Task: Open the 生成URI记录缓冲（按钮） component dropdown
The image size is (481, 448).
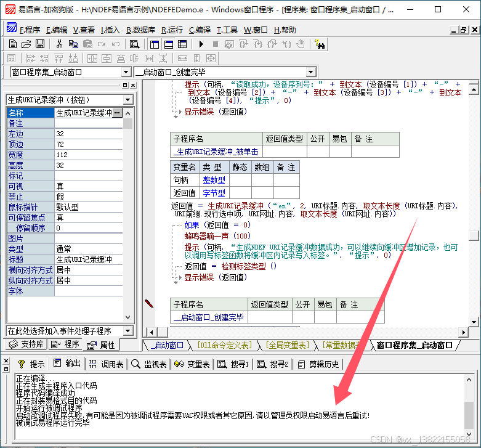Action: (x=128, y=100)
